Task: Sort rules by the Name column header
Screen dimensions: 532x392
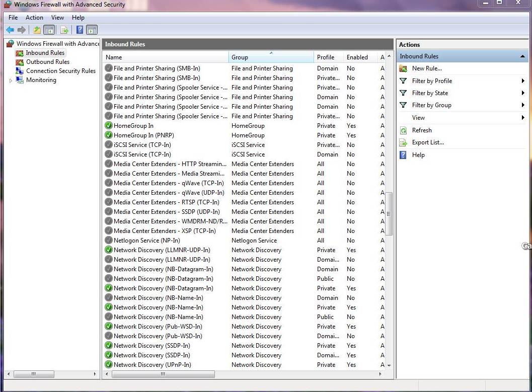Action: [166, 57]
